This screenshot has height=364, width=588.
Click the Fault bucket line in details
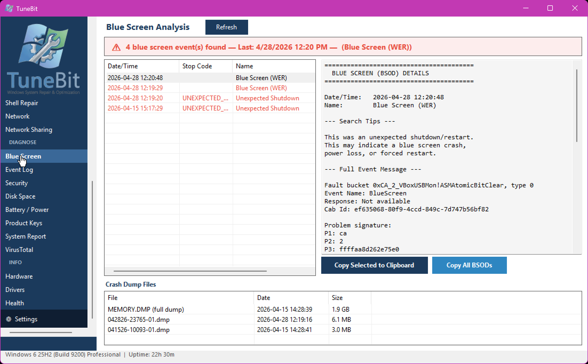pos(429,185)
